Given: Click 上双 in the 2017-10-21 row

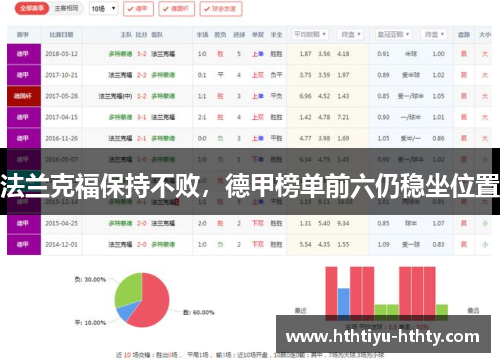Looking at the screenshot, I should (258, 75).
